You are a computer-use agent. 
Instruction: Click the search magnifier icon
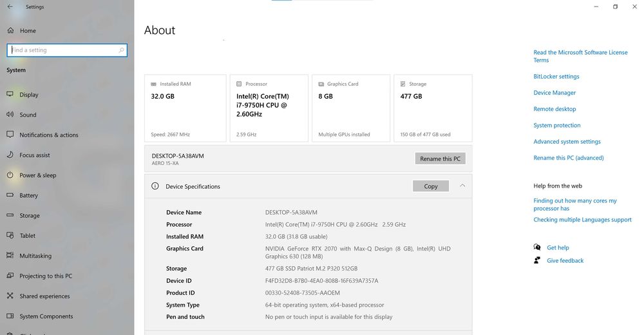[x=121, y=50]
